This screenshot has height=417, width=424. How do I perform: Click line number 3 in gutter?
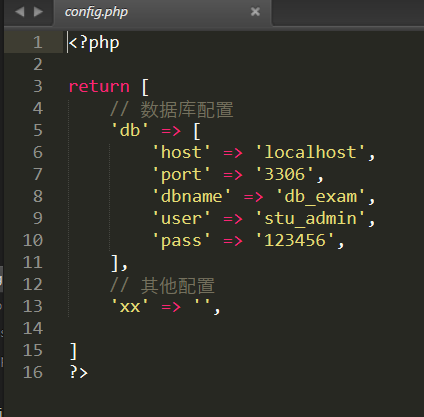38,86
